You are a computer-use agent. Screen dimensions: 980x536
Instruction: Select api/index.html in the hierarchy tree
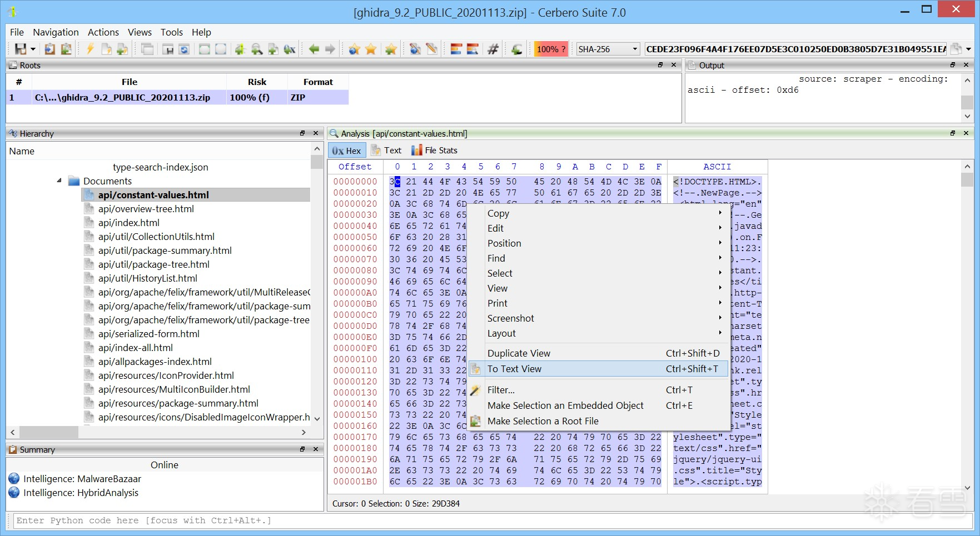[x=128, y=223]
